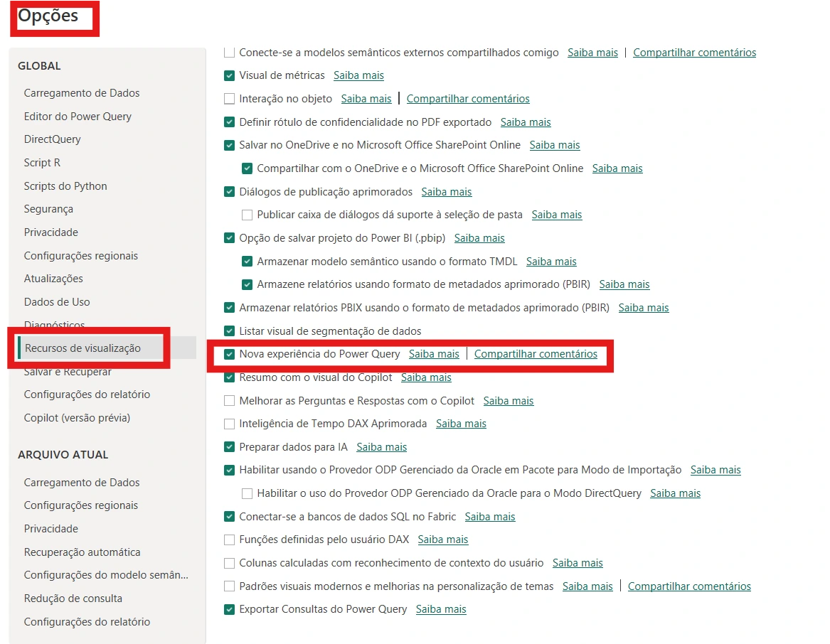The height and width of the screenshot is (644, 830).
Task: Open Saiba mais for Visual de métricas
Action: click(x=358, y=75)
